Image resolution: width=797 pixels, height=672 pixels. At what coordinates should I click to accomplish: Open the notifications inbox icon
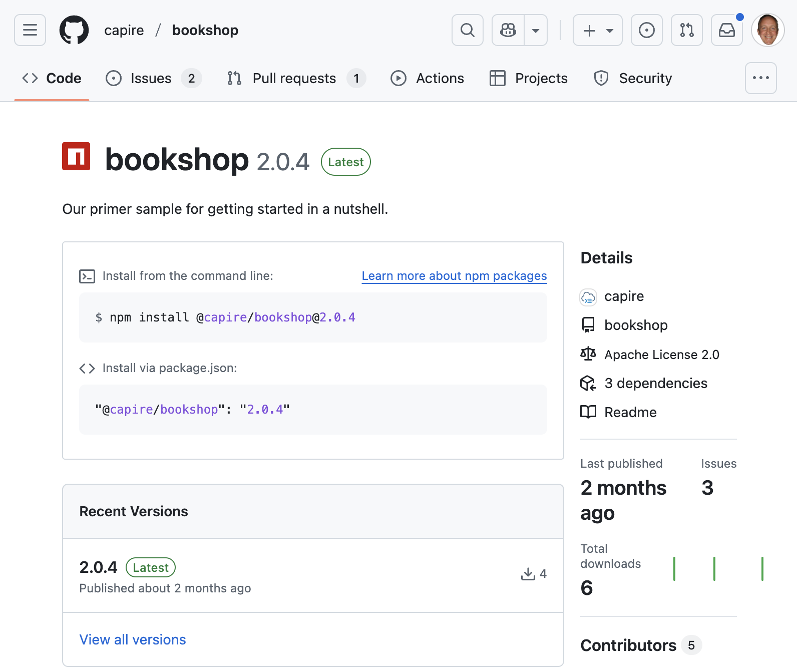coord(727,30)
